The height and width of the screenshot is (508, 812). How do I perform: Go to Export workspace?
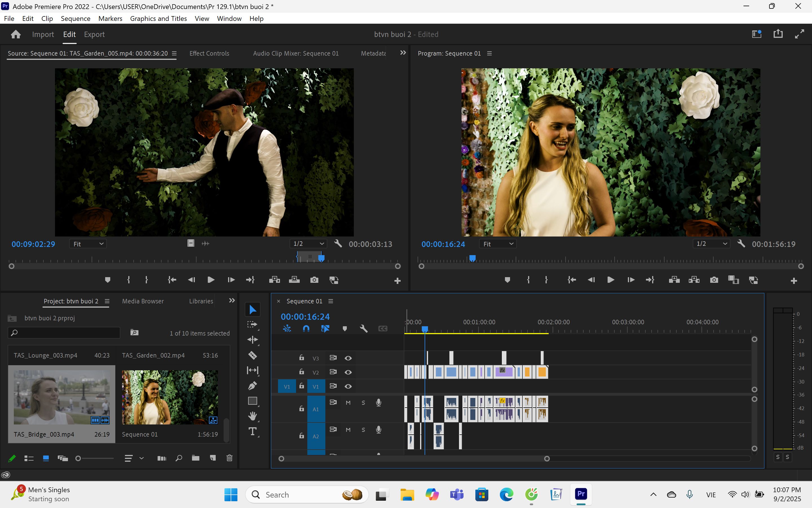point(94,34)
